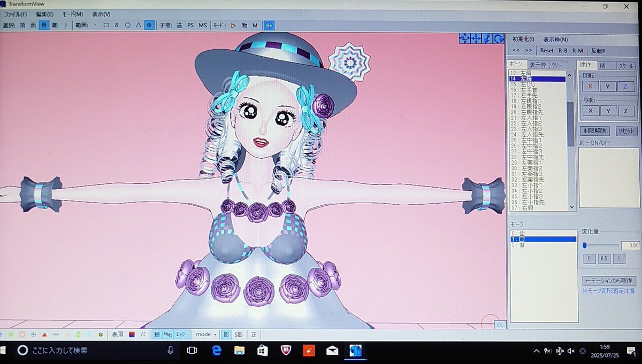
Task: Click the R-B button
Action: (x=563, y=50)
